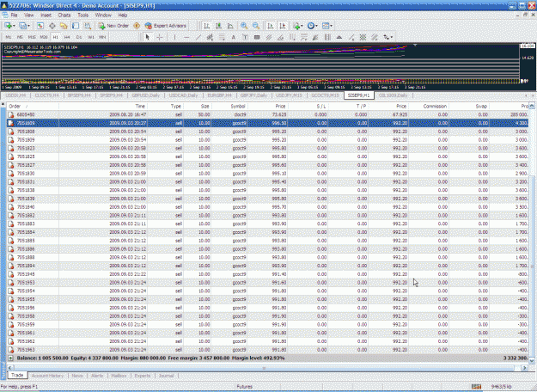This screenshot has height=392, width=537.
Task: Choose the Trendline drawing tool
Action: click(198, 37)
